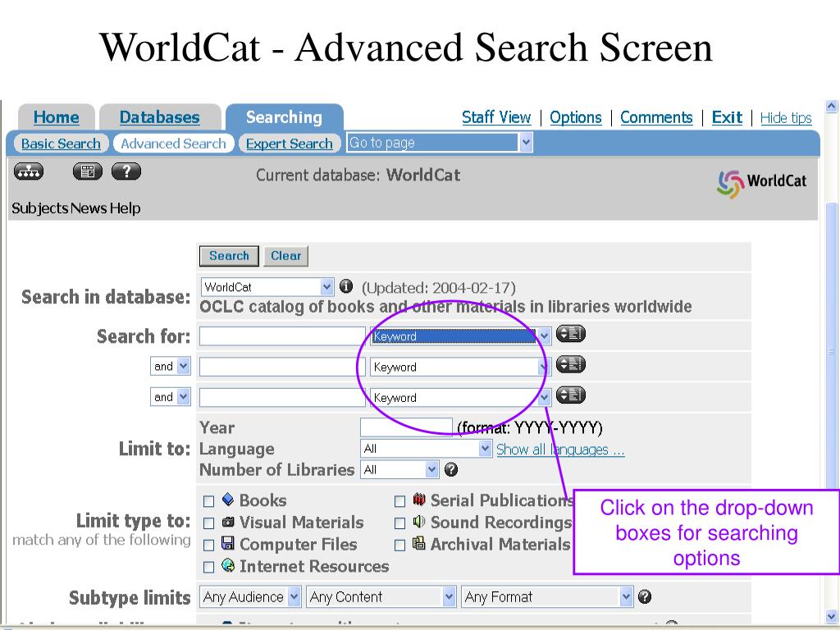
Task: Open the Go to page dropdown
Action: (x=440, y=143)
